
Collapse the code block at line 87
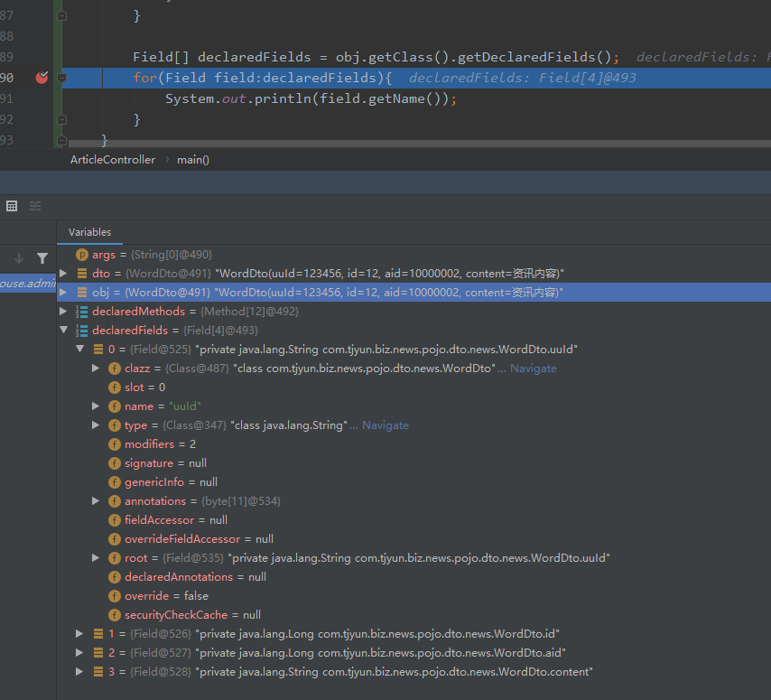tap(62, 15)
